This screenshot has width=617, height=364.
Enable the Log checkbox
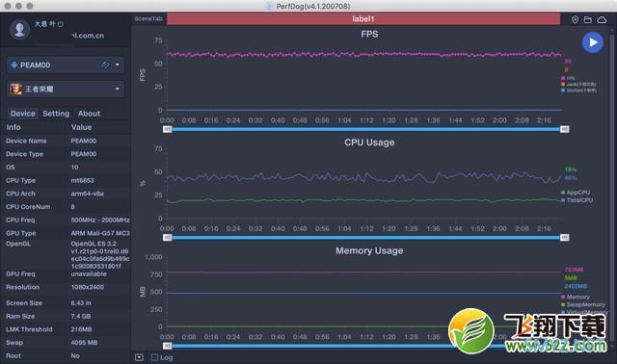click(154, 357)
